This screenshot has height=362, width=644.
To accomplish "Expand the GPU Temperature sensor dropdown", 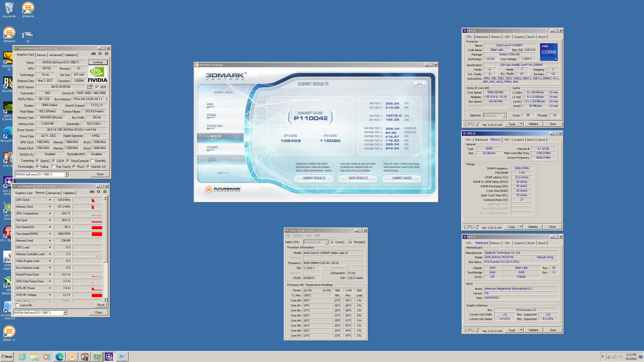I will coord(50,213).
